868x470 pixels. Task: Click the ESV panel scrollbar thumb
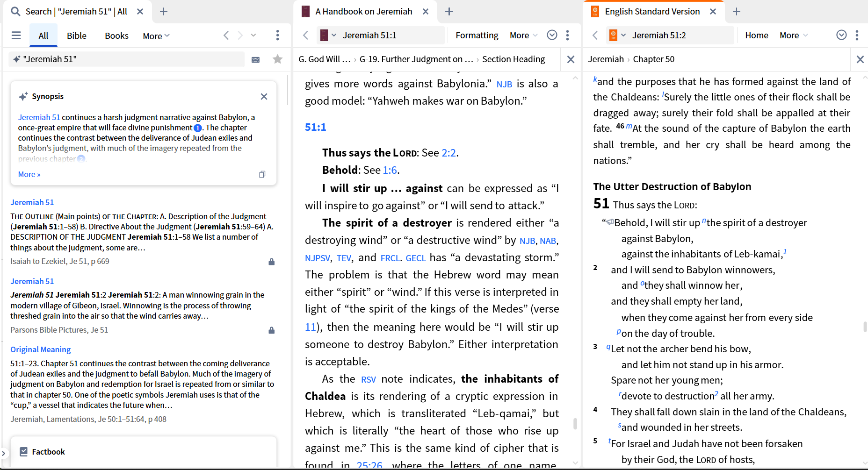(865, 326)
